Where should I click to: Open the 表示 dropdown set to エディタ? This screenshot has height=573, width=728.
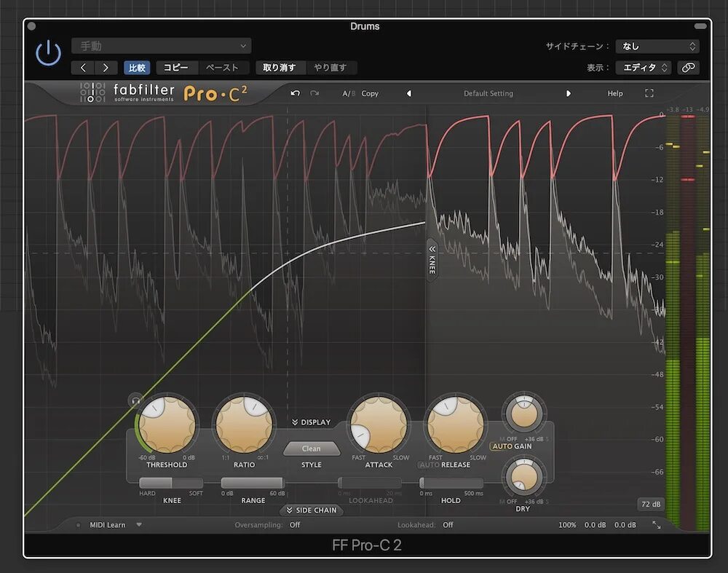(644, 68)
